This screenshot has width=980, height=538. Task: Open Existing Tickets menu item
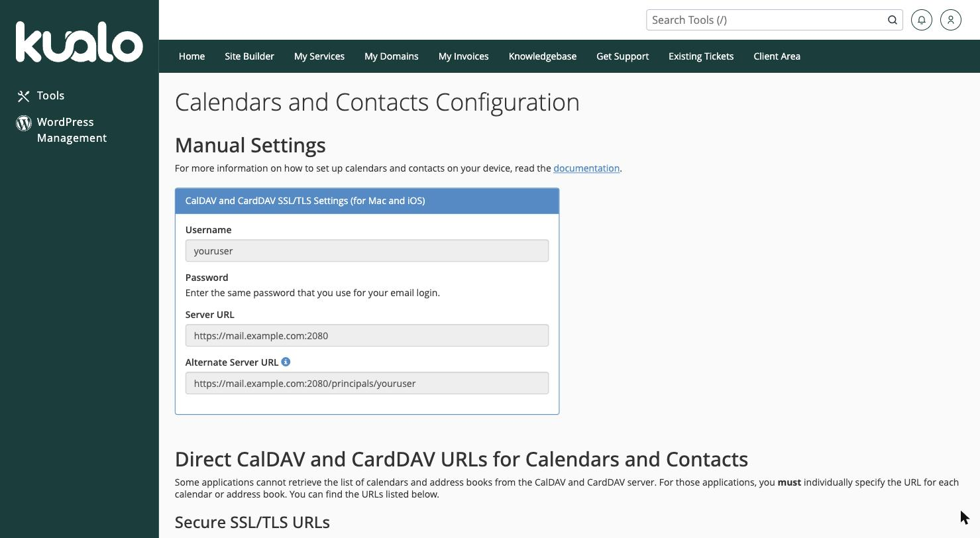(701, 56)
